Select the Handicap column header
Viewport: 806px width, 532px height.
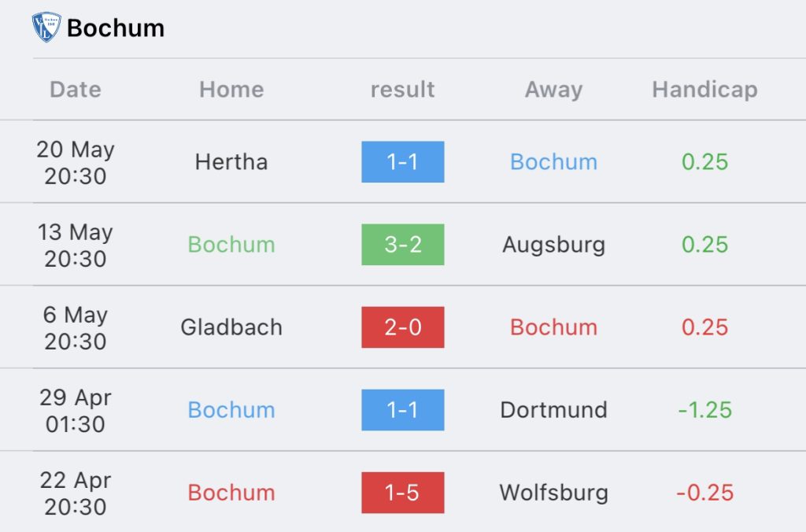coord(704,90)
